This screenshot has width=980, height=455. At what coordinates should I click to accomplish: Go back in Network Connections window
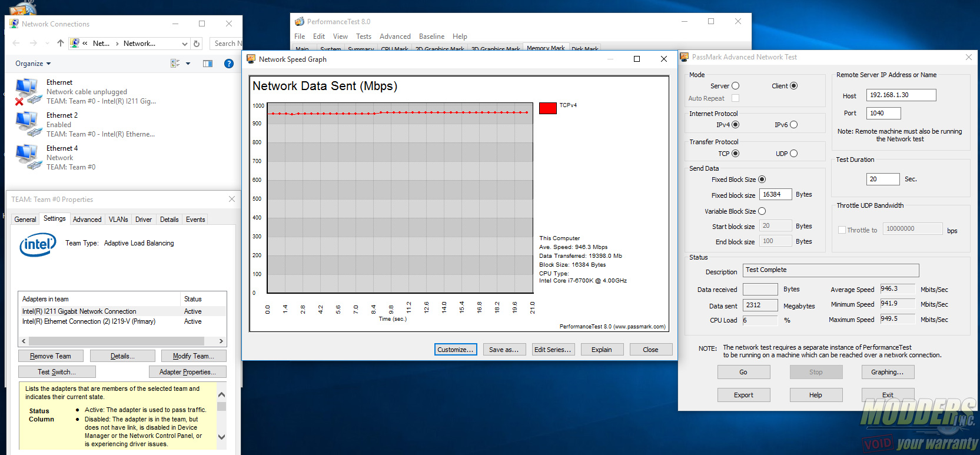pyautogui.click(x=16, y=44)
